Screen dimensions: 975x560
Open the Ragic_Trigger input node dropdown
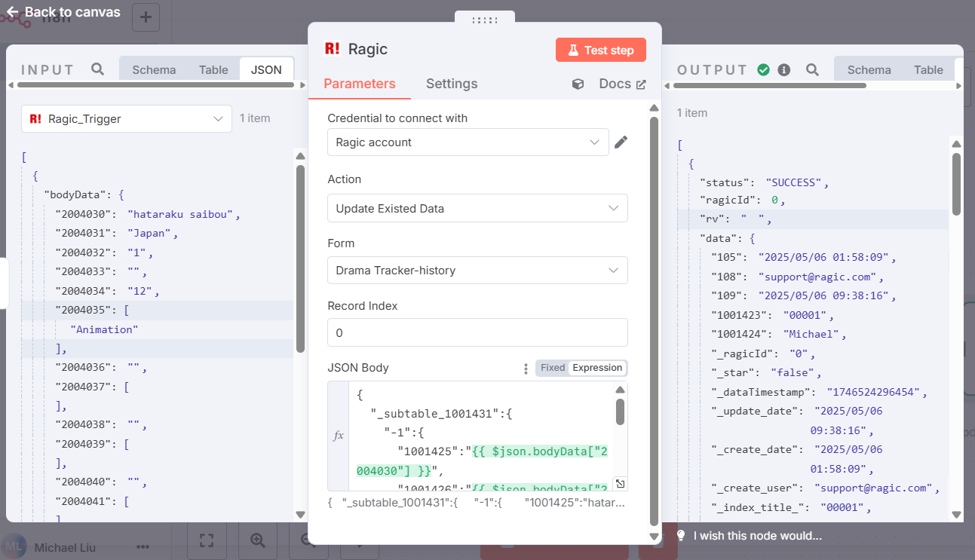[127, 118]
